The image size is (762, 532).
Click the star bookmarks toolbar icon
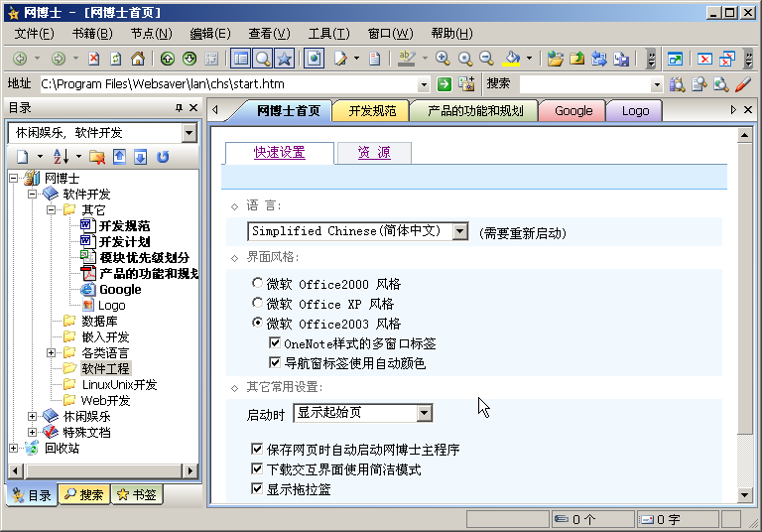pyautogui.click(x=285, y=59)
